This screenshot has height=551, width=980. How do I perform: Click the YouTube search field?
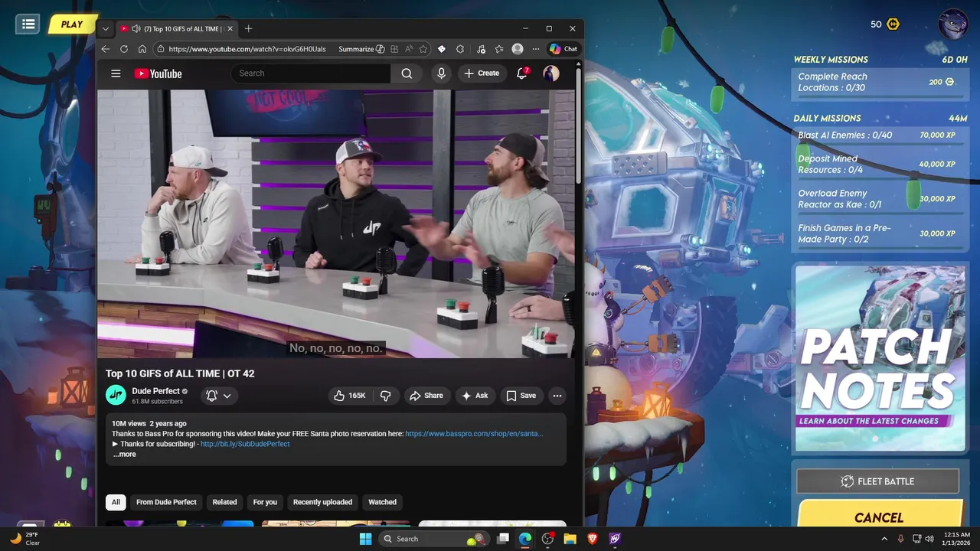[x=310, y=73]
